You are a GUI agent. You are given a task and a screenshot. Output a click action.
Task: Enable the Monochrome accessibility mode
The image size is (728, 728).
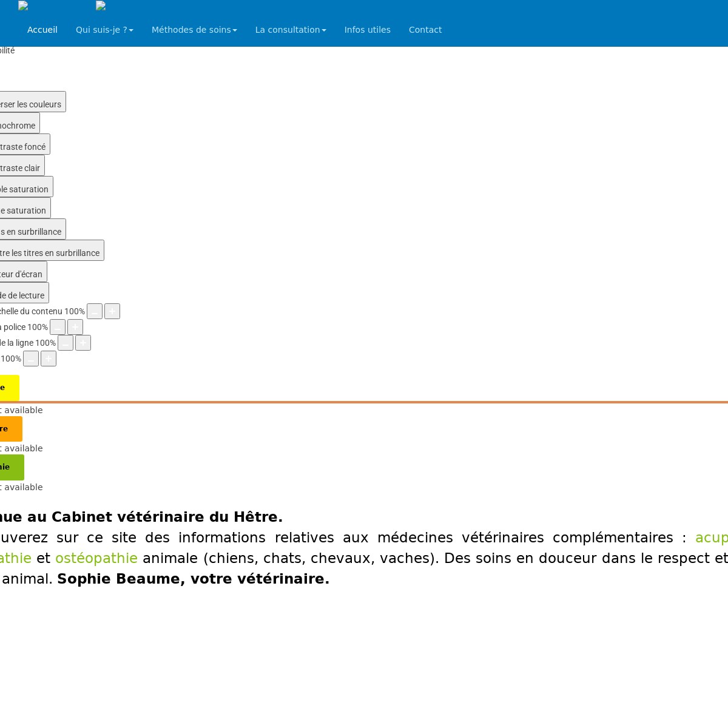(19, 123)
